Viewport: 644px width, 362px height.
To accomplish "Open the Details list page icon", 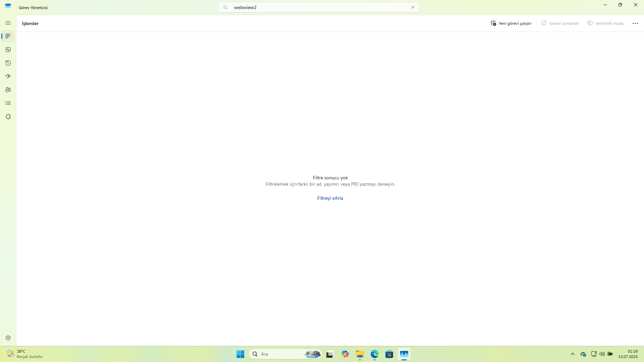I will 8,103.
